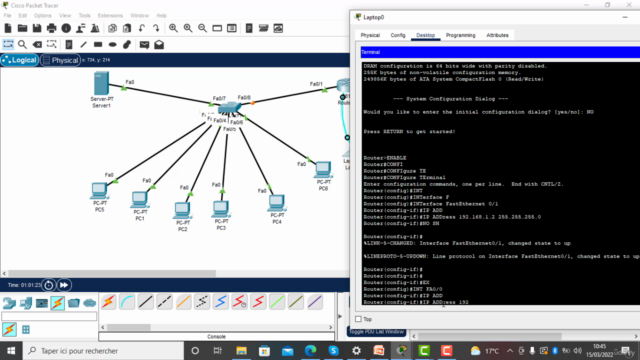Click the Inspect magnifier tool
The height and width of the screenshot is (360, 640).
point(22,44)
